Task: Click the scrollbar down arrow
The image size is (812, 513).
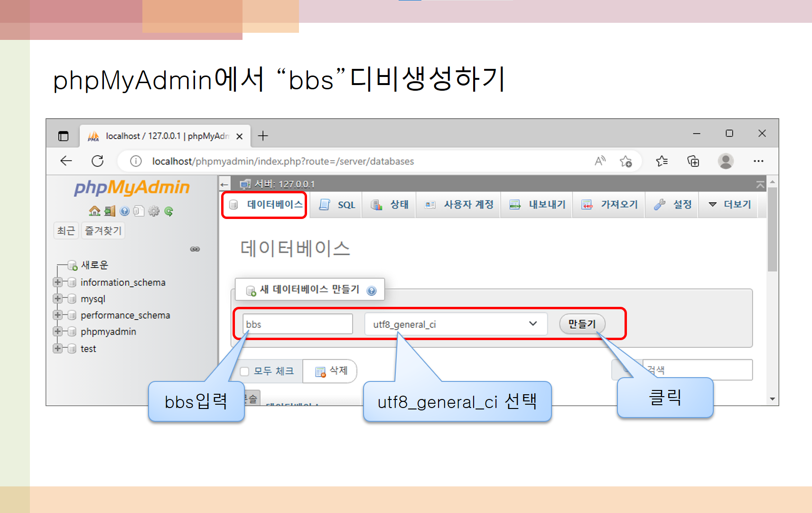Action: (772, 399)
